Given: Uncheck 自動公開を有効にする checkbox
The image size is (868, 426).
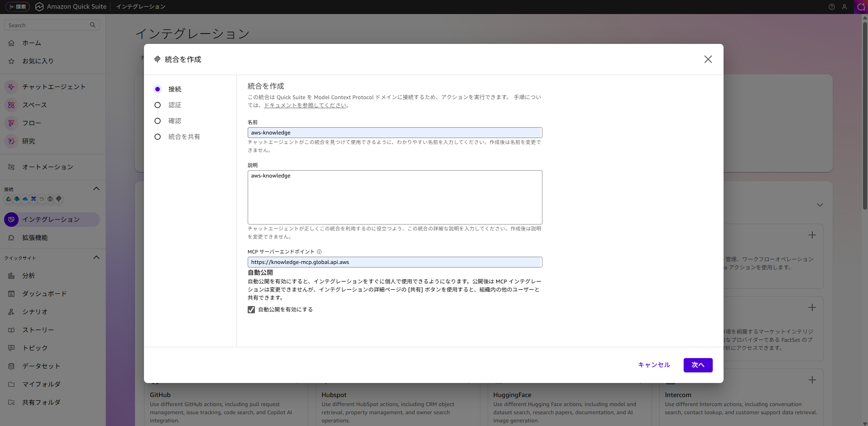Looking at the screenshot, I should 251,310.
